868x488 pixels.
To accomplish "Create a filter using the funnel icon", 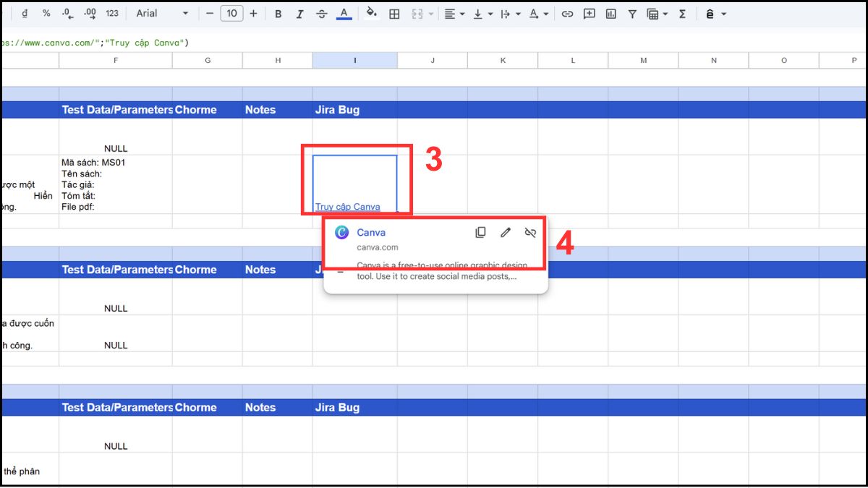I will point(631,13).
